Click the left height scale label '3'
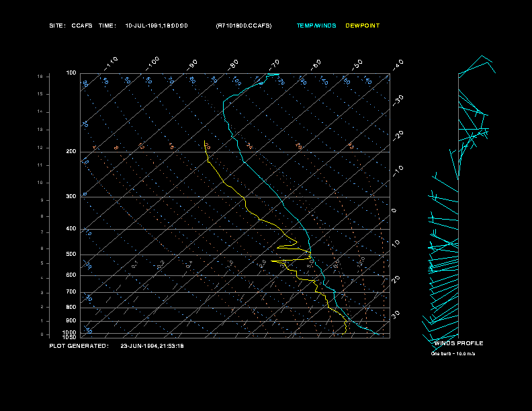Viewport: 532px width, 411px height. point(42,293)
